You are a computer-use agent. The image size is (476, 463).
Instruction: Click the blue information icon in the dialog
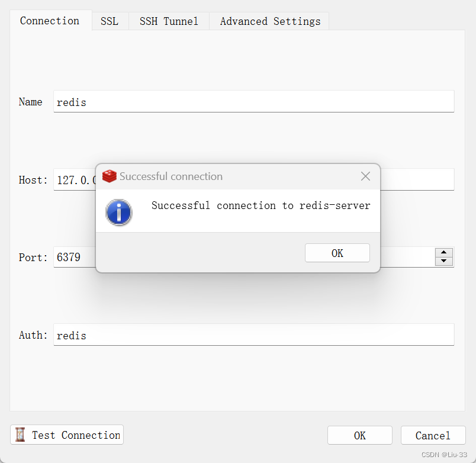pyautogui.click(x=118, y=212)
